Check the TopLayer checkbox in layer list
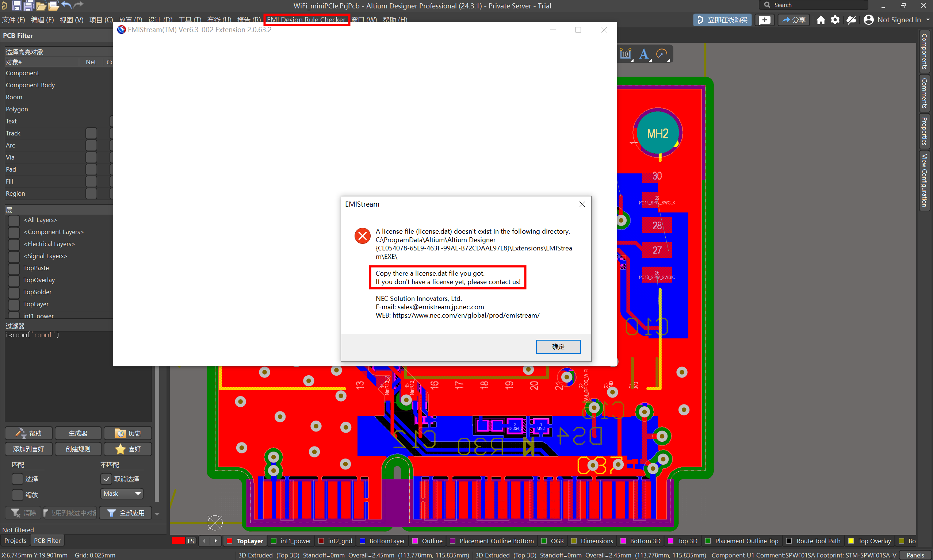 tap(14, 304)
